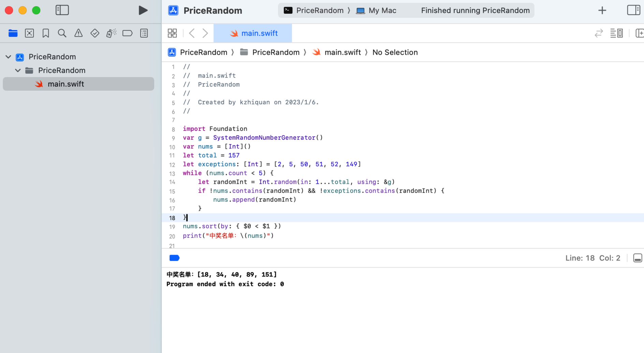Image resolution: width=644 pixels, height=353 pixels.
Task: Add an editor on the right
Action: pos(639,33)
